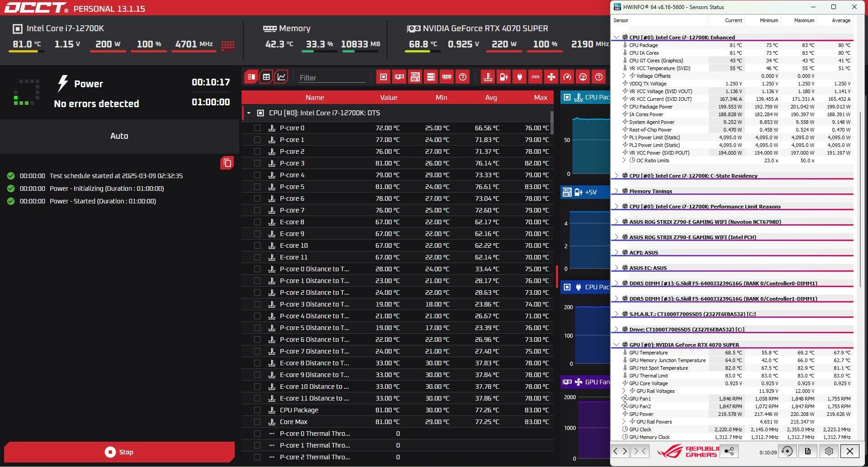Click HWiNFO share network icon
Image resolution: width=868 pixels, height=467 pixels.
tap(729, 451)
